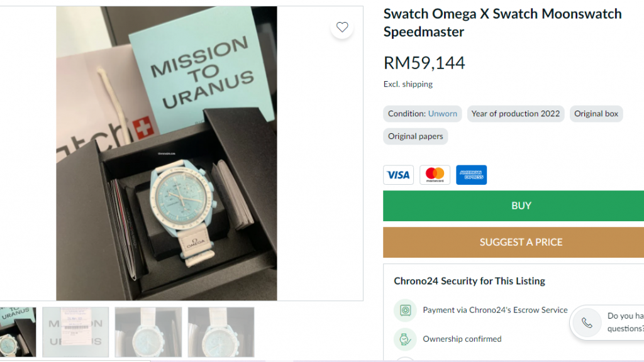The width and height of the screenshot is (644, 362).
Task: Select the first watch box thumbnail
Action: (18, 332)
